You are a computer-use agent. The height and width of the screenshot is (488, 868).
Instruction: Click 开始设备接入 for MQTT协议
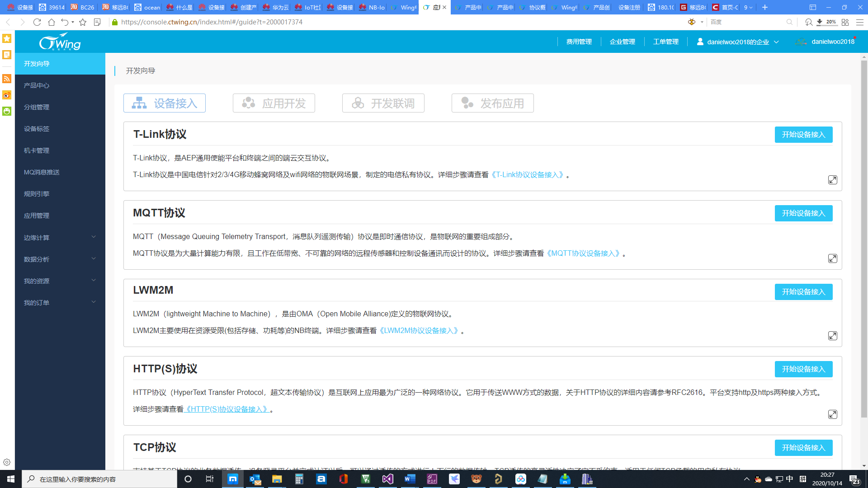point(803,213)
